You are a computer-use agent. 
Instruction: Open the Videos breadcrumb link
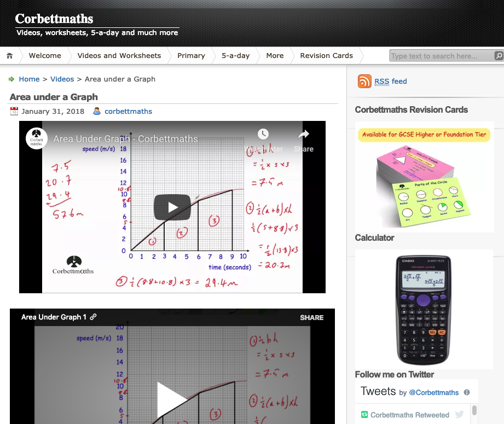click(x=62, y=79)
